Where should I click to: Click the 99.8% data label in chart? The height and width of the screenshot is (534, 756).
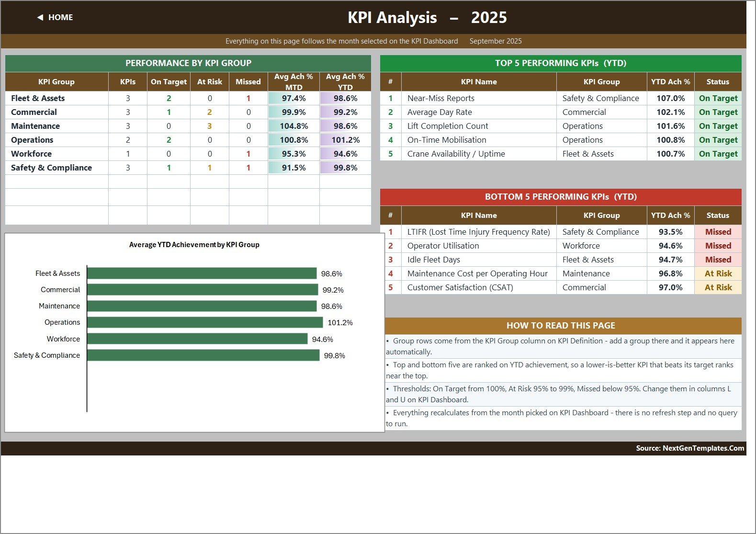[x=334, y=355]
